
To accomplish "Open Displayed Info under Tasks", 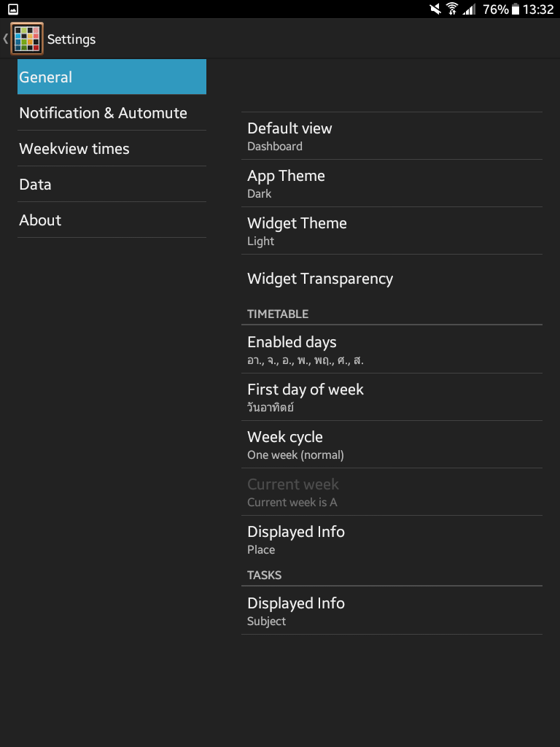I will pyautogui.click(x=392, y=611).
